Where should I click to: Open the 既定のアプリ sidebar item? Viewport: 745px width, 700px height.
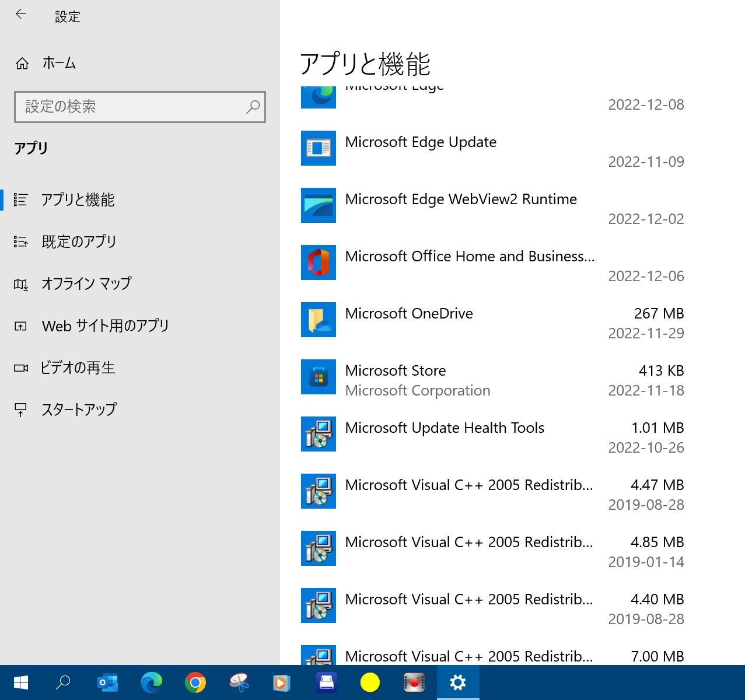79,242
